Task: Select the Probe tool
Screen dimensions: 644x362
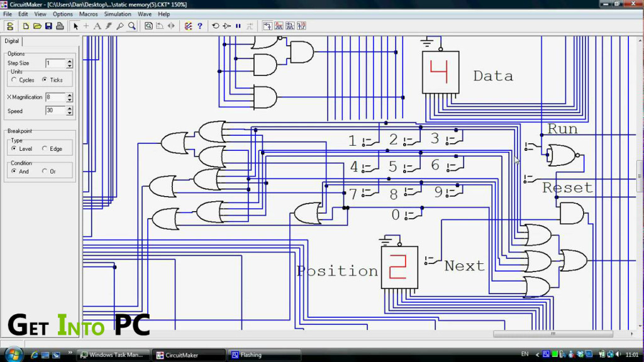Action: (120, 26)
